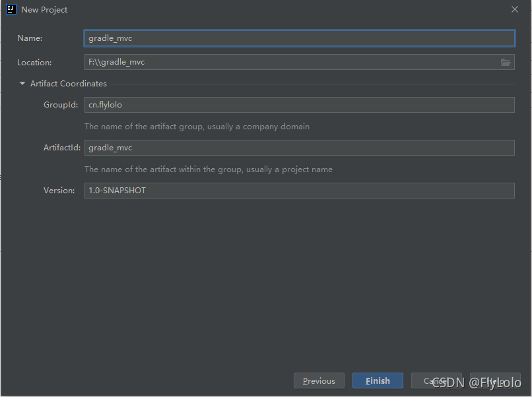Click the 'Name:' label
532x397 pixels.
[x=30, y=38]
